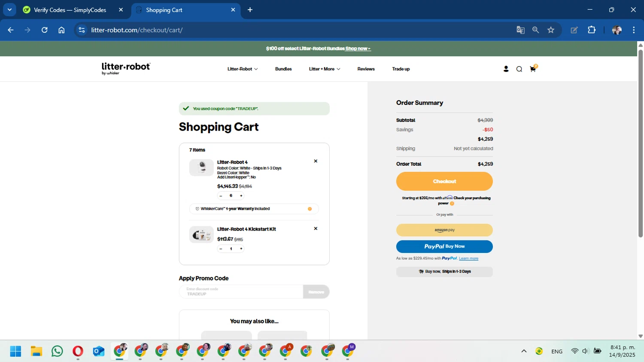This screenshot has height=362, width=644.
Task: Click the search magnifier in site header
Action: [519, 69]
